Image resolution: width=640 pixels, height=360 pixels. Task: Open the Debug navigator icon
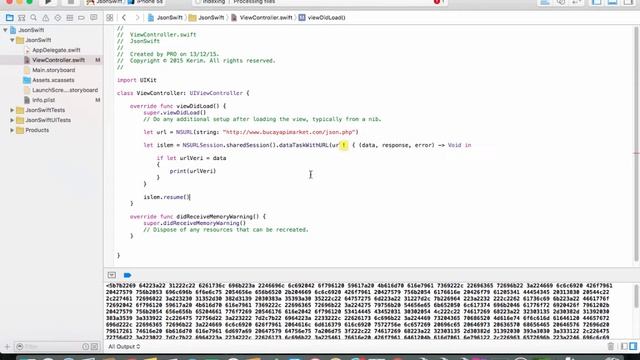tap(70, 18)
